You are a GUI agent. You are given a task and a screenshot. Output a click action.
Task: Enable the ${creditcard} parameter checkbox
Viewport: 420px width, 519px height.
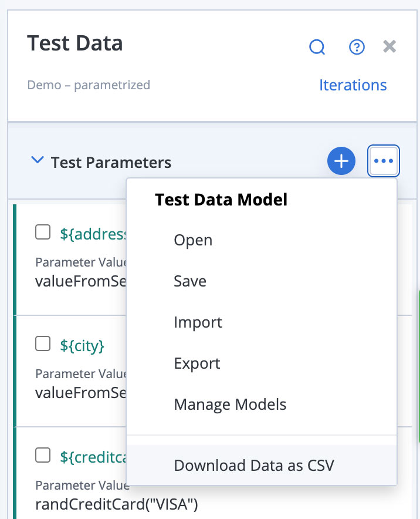[43, 455]
